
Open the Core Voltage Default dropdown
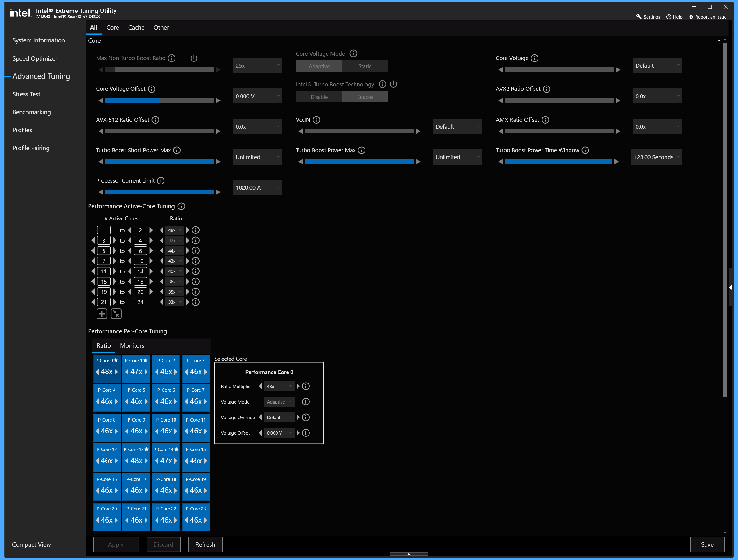tap(657, 65)
